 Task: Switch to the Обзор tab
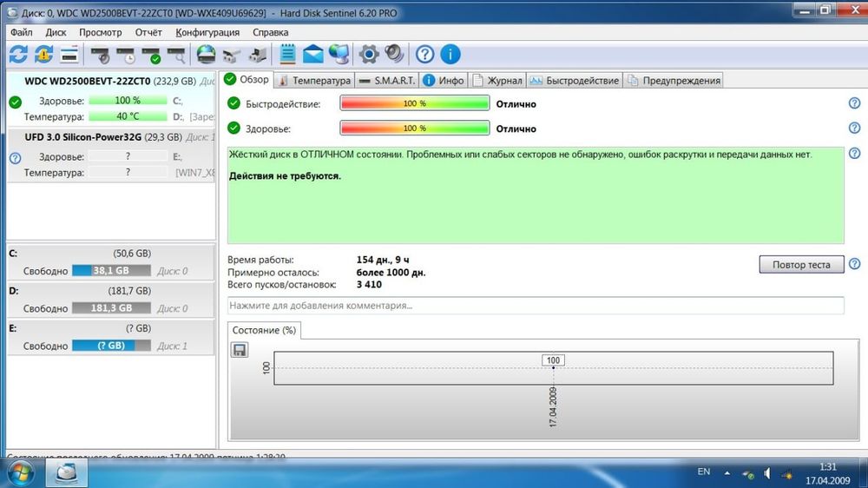coord(247,80)
